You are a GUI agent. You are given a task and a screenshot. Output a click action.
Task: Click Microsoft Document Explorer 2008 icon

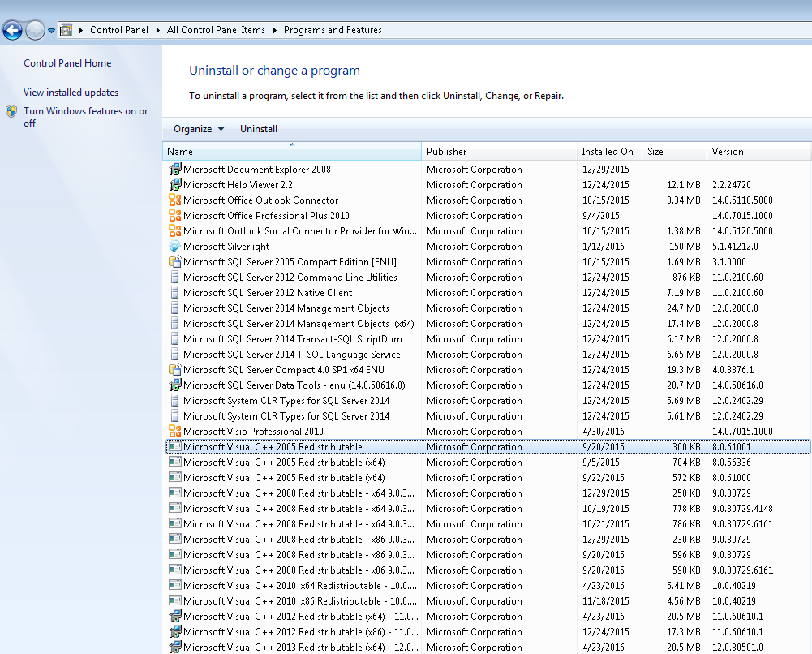point(175,169)
